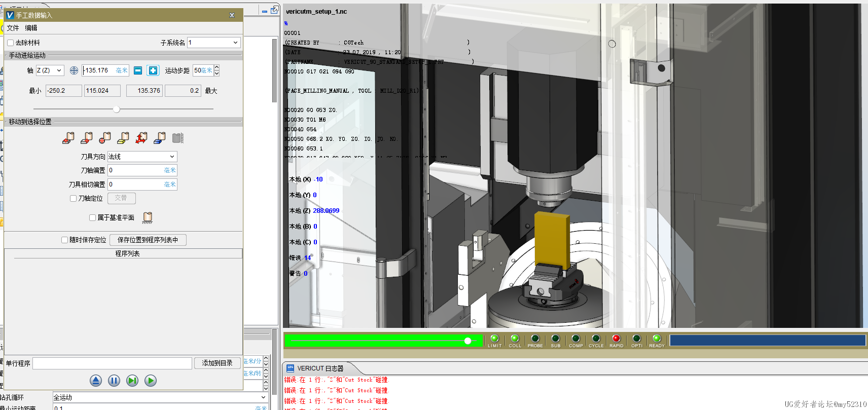Decrease the 运动步距 step value
The image size is (868, 410).
217,73
